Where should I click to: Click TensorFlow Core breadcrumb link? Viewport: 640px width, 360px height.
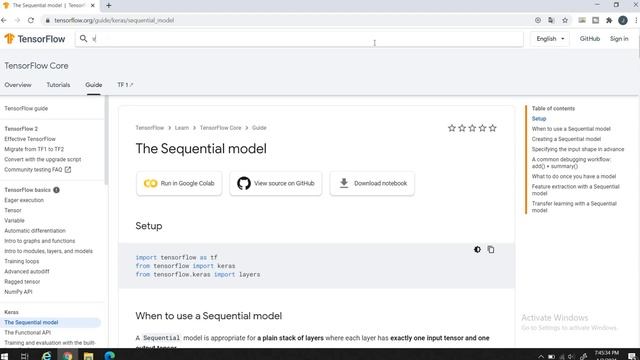click(x=220, y=128)
